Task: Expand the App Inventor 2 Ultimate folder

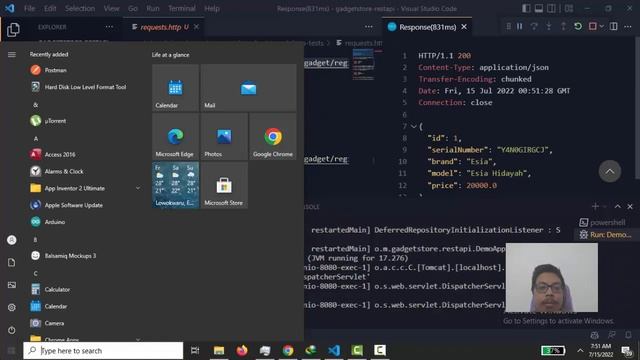Action: [x=85, y=188]
